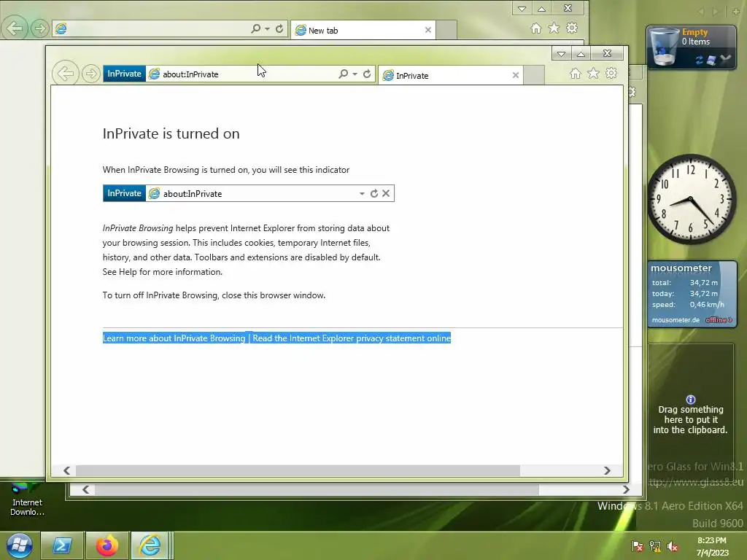Click right arrow of InPrivate page scrollbar
The width and height of the screenshot is (747, 560).
click(x=607, y=470)
